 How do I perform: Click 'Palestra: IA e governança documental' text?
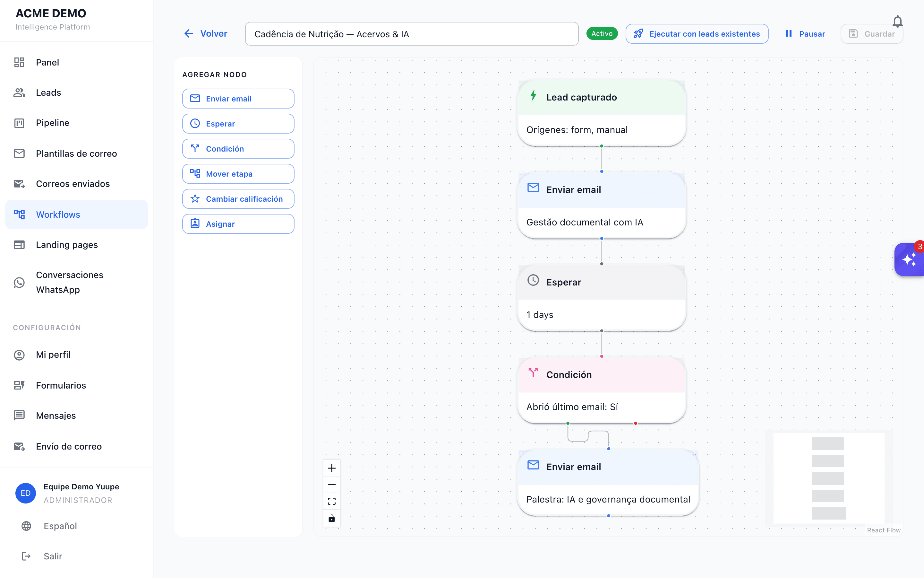pos(608,499)
